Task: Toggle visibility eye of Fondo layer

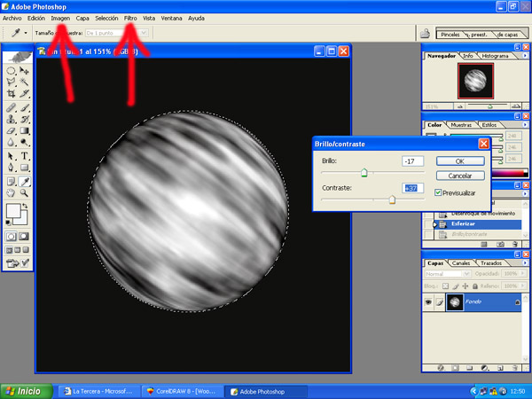Action: pos(428,301)
